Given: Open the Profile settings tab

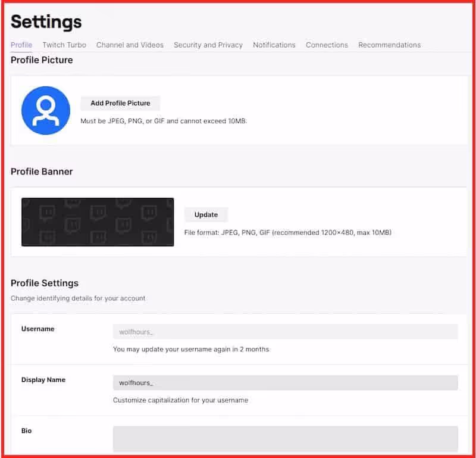Looking at the screenshot, I should [x=21, y=45].
